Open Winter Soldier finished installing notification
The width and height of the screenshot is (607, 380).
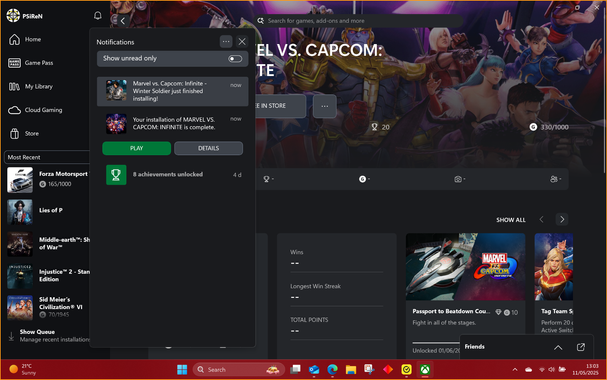click(173, 91)
